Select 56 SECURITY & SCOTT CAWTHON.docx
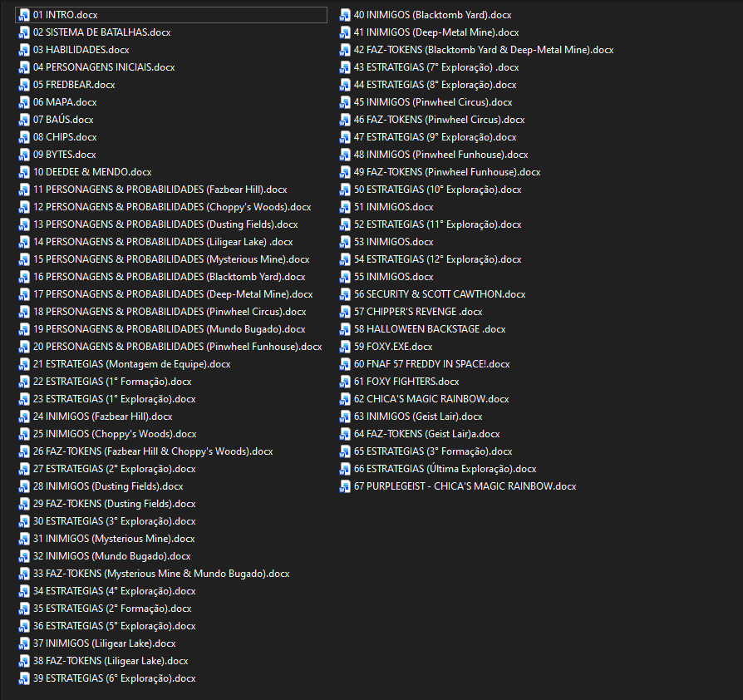Viewport: 743px width, 700px height. click(440, 294)
